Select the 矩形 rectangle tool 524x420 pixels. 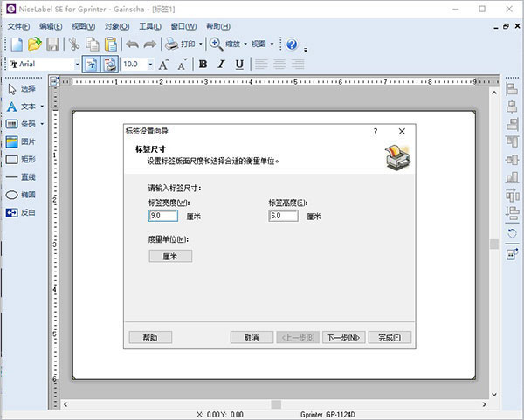(x=21, y=160)
